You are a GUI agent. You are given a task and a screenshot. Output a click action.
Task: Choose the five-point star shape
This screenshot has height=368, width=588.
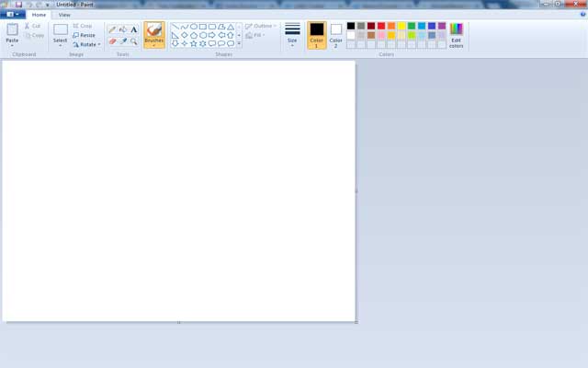(x=193, y=43)
